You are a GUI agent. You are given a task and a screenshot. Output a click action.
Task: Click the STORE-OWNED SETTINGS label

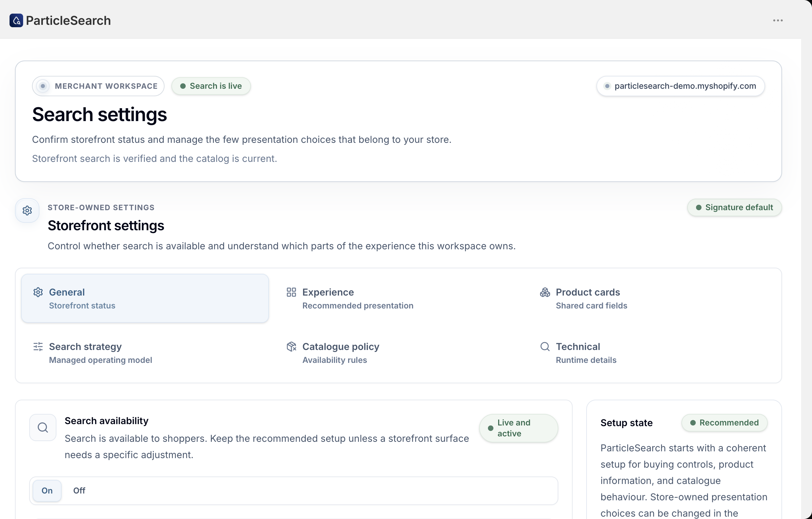click(x=101, y=207)
